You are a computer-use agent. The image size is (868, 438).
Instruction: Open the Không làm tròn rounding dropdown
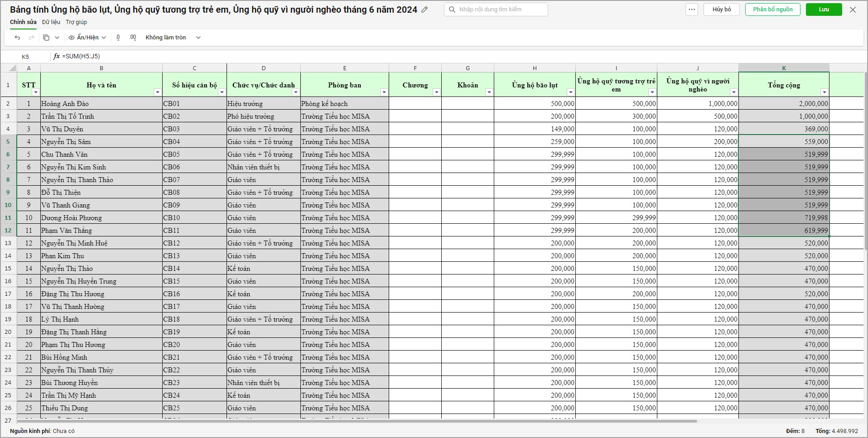point(173,38)
